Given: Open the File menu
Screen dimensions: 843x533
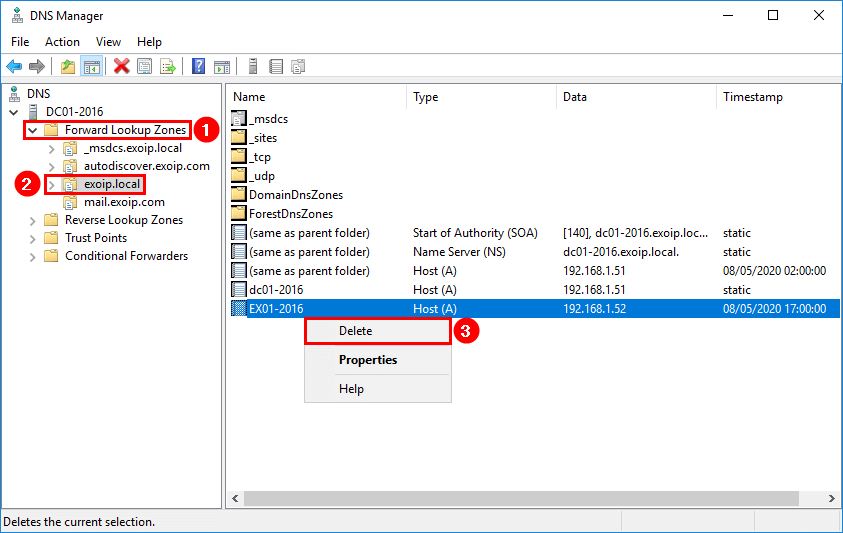Looking at the screenshot, I should point(20,42).
